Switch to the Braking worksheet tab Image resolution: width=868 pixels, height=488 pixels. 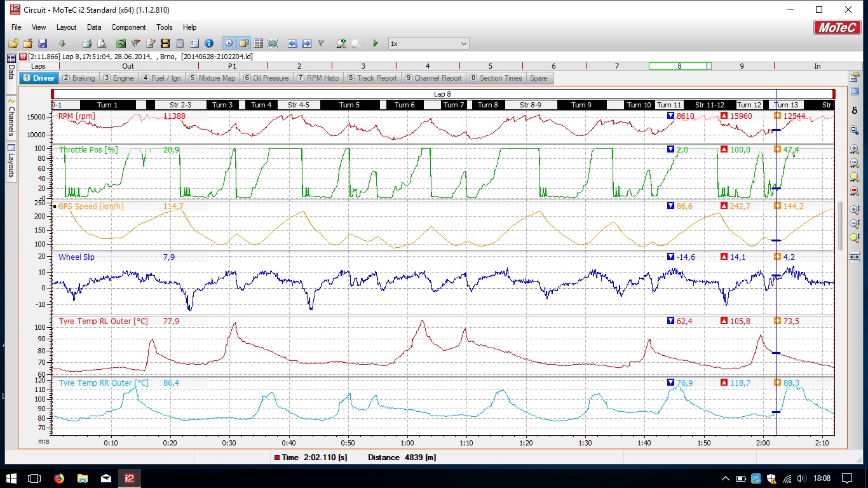pyautogui.click(x=79, y=78)
